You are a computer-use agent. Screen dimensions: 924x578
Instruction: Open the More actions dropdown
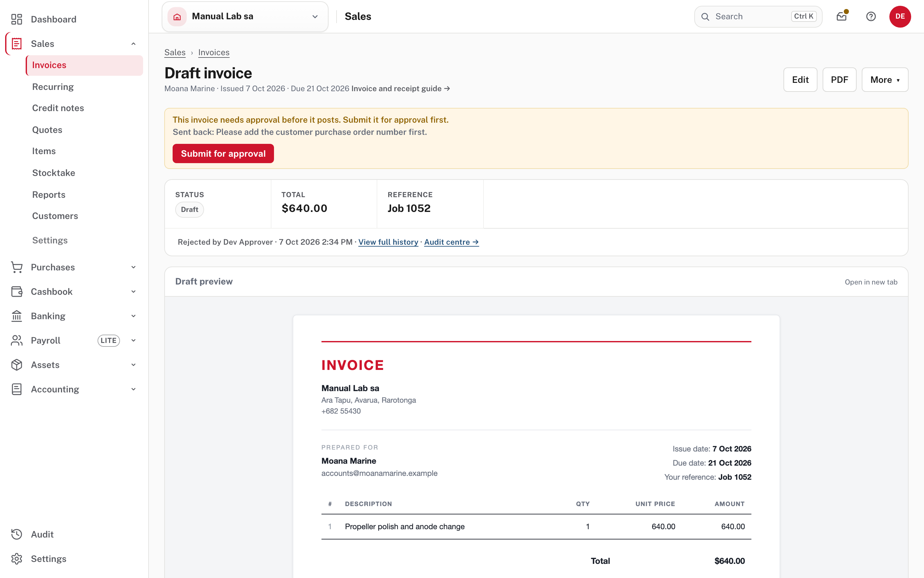click(x=885, y=80)
